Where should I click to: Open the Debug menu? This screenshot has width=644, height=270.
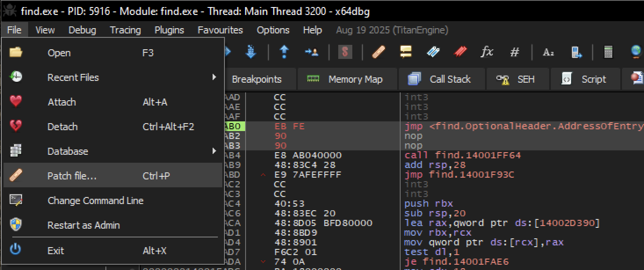82,30
